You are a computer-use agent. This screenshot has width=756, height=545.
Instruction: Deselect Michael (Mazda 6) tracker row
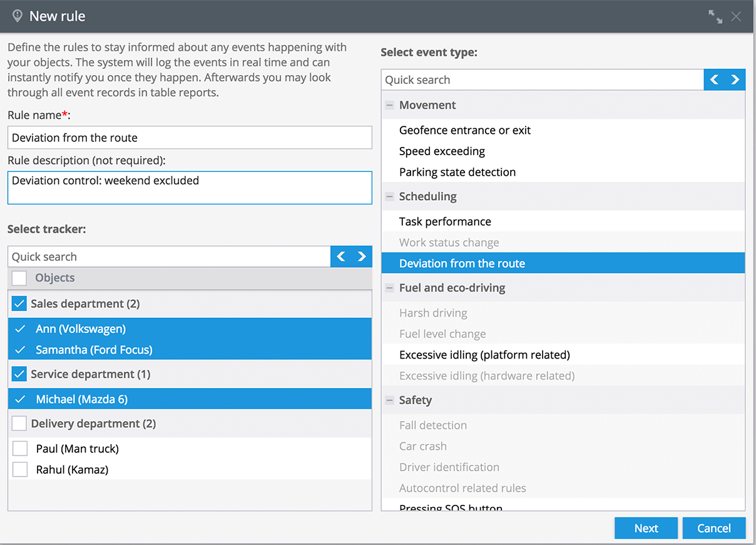[81, 399]
